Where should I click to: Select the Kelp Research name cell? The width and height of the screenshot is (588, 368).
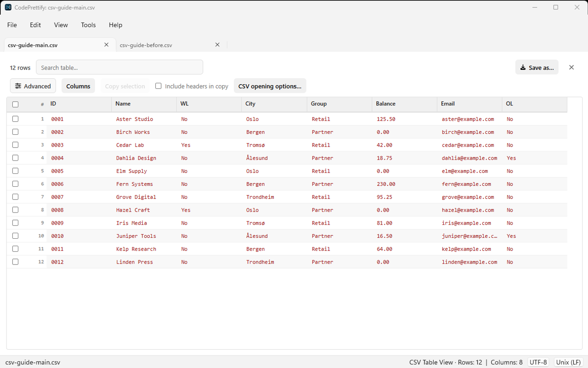pos(136,249)
